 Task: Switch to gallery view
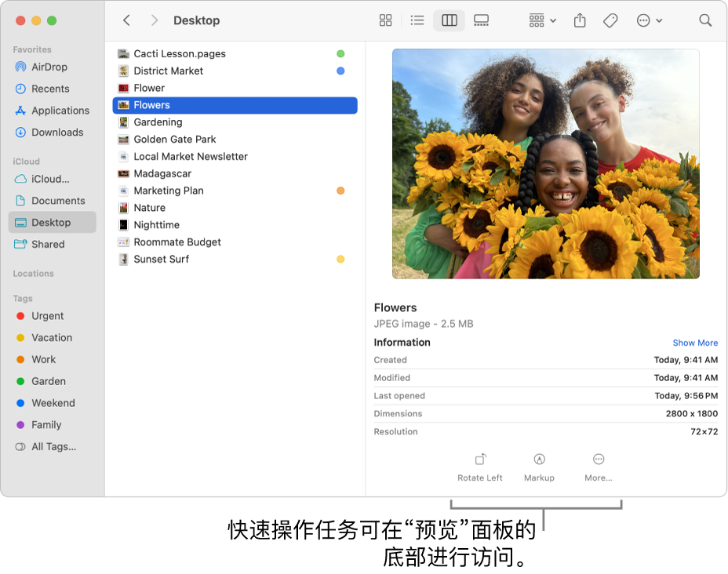click(x=481, y=20)
